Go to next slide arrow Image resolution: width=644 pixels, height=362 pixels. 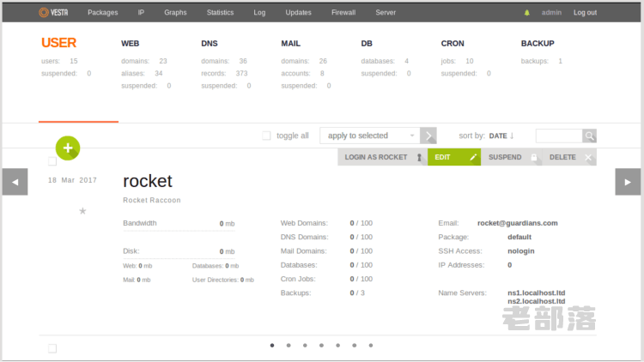click(x=628, y=181)
